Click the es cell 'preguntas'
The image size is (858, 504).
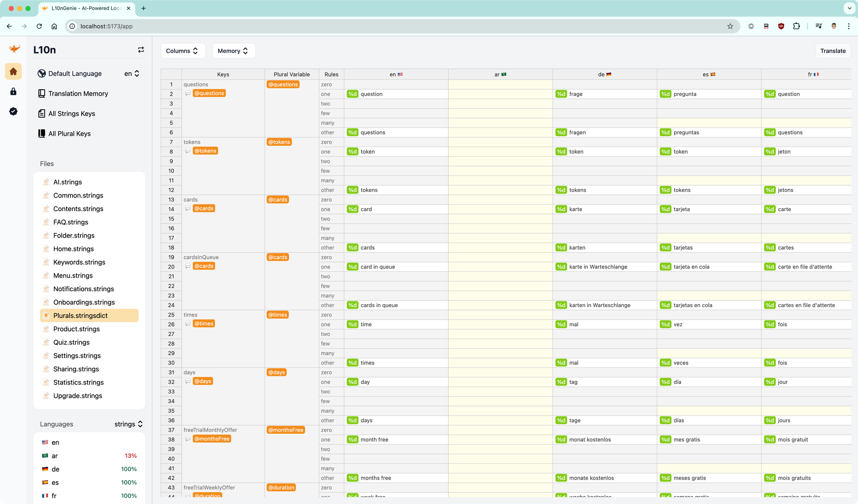pyautogui.click(x=709, y=132)
